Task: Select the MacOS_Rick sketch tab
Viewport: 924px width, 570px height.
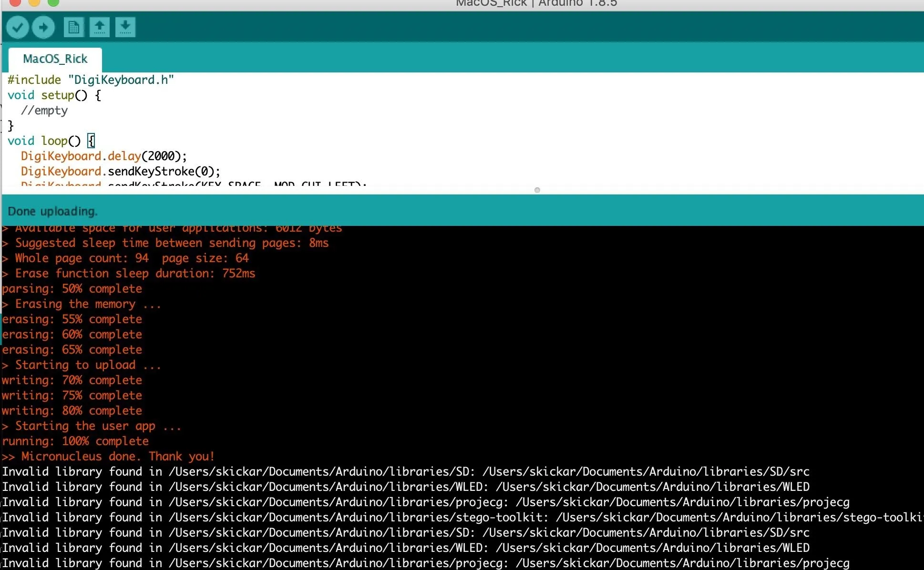Action: (x=55, y=59)
